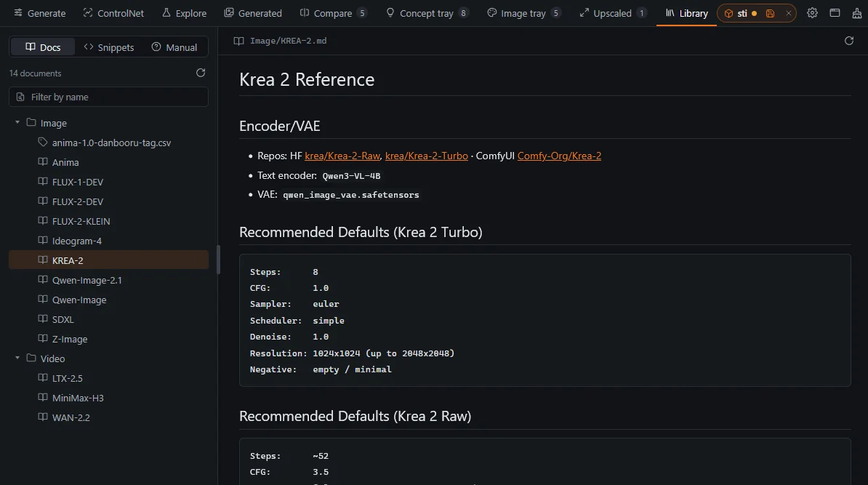868x485 pixels.
Task: Open the Z-Image document
Action: pos(108,339)
